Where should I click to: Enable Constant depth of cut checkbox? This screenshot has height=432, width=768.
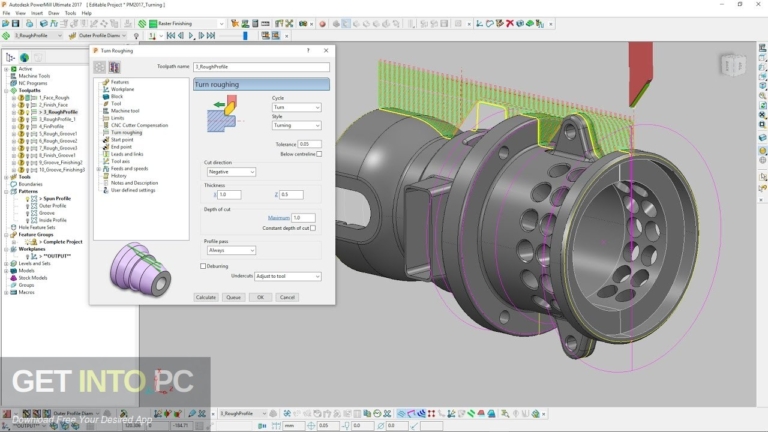(x=313, y=228)
